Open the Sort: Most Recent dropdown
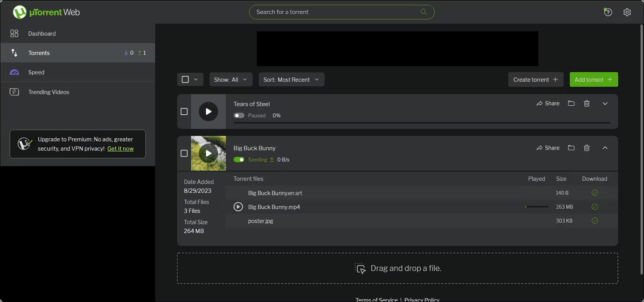Image resolution: width=644 pixels, height=302 pixels. pos(292,79)
